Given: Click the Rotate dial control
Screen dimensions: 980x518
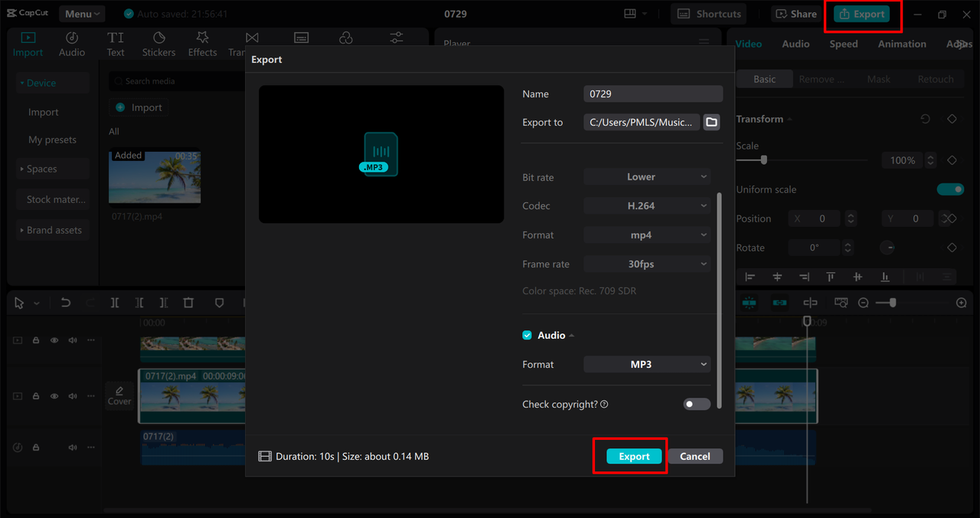Looking at the screenshot, I should 887,248.
